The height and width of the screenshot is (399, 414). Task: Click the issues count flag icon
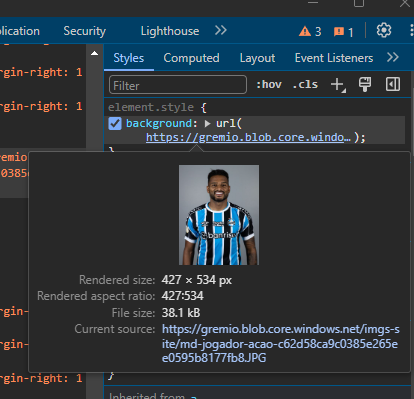click(x=339, y=32)
